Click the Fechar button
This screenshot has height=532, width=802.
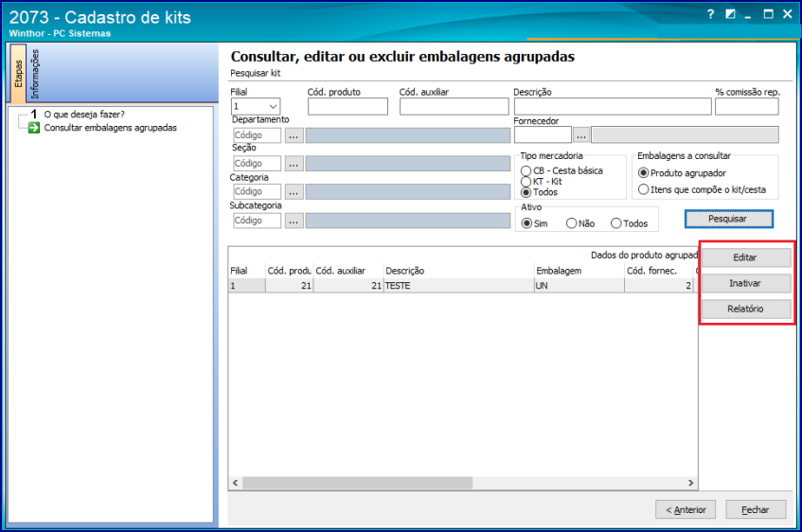tap(756, 509)
